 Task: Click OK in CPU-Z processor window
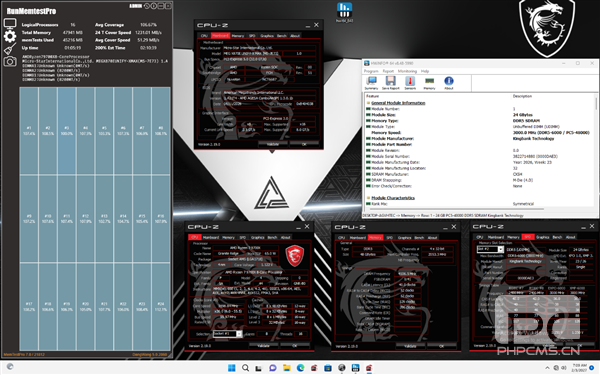pyautogui.click(x=295, y=346)
